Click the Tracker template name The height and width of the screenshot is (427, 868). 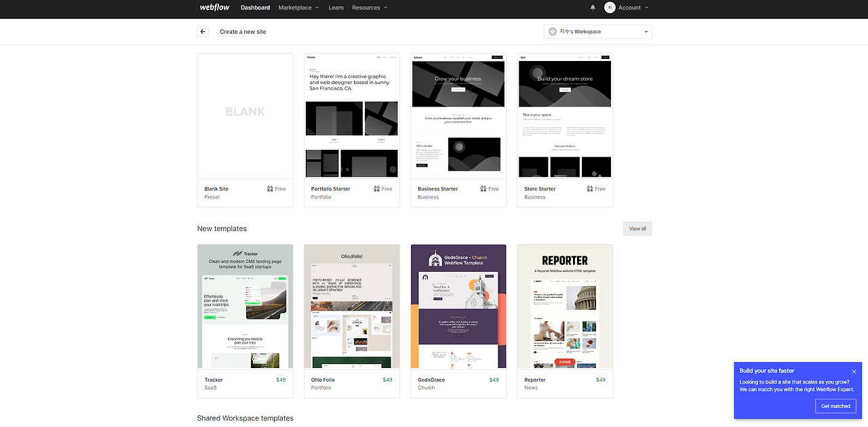click(214, 380)
